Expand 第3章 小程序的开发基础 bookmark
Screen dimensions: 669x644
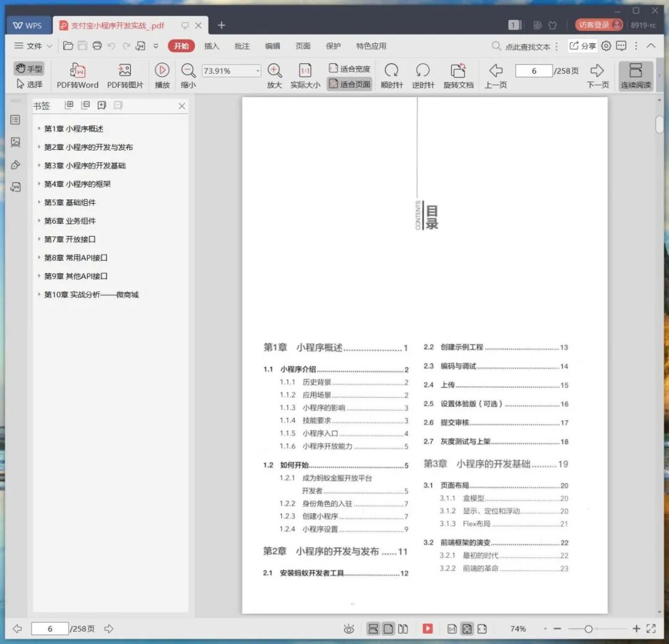(39, 165)
